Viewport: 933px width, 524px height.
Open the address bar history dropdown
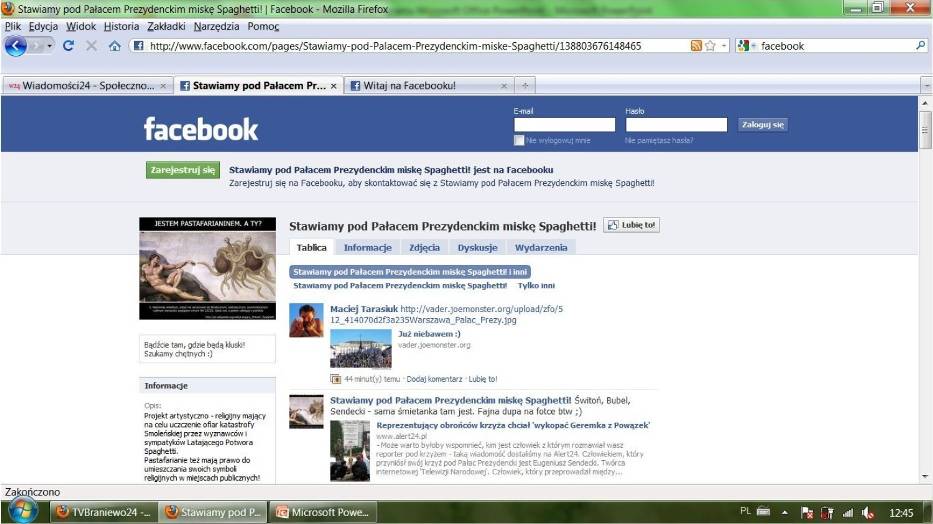tap(724, 46)
